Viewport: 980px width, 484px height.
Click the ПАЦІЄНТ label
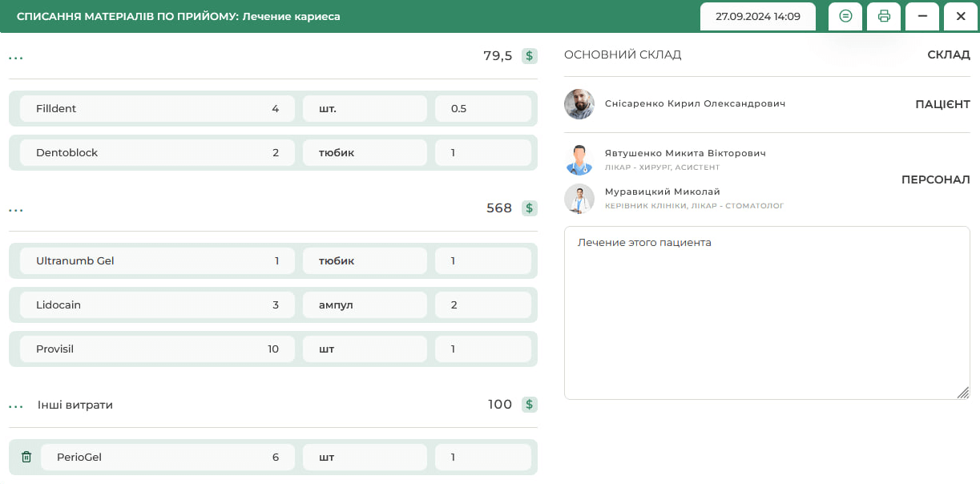coord(942,103)
